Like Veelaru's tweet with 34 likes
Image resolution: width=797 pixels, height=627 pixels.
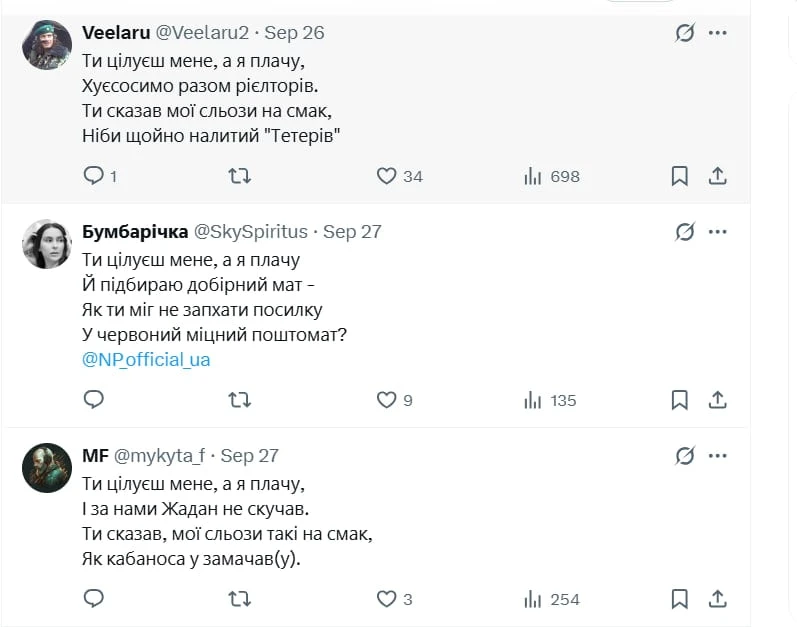[387, 176]
